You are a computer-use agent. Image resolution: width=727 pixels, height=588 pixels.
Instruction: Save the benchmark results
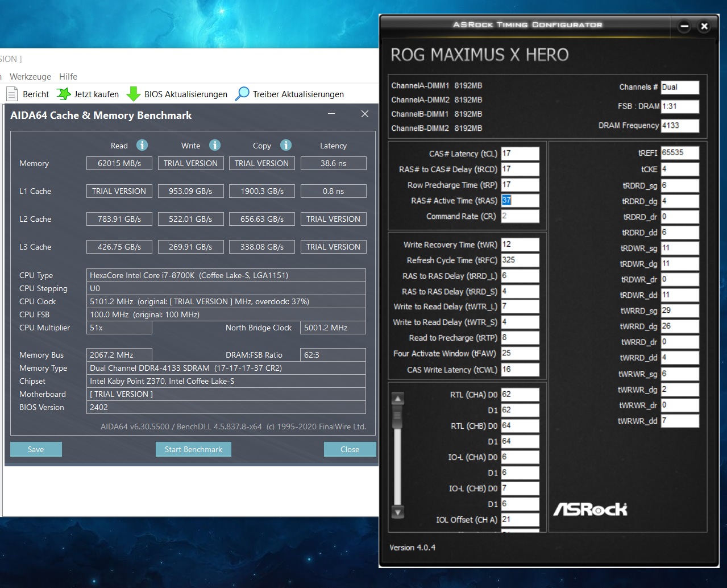coord(36,449)
